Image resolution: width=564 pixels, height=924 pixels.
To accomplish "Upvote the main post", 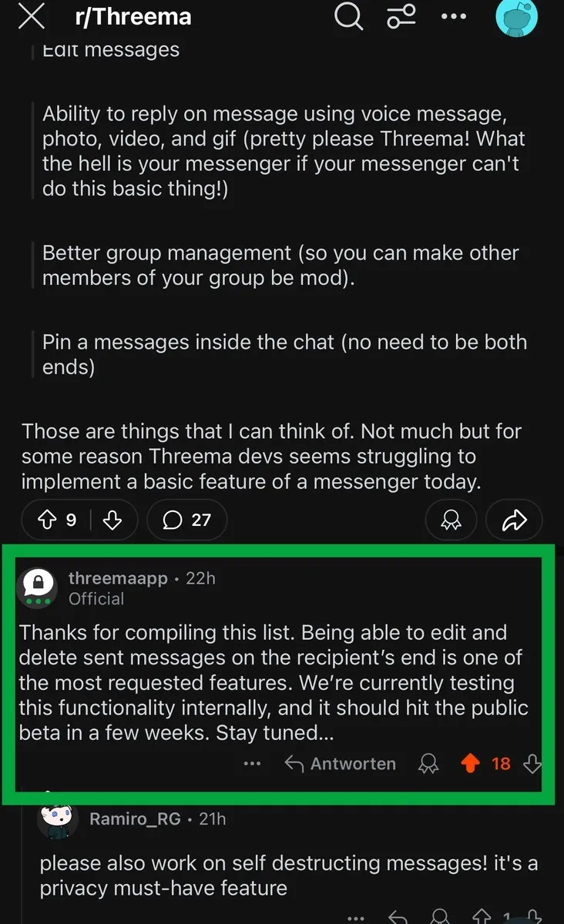I will tap(48, 521).
